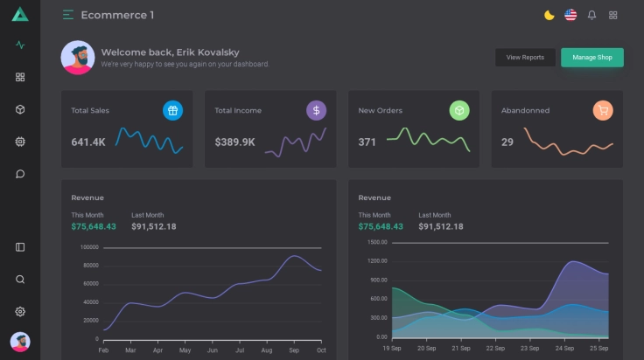Select the 3D box sidebar icon
The width and height of the screenshot is (644, 360).
coord(20,109)
